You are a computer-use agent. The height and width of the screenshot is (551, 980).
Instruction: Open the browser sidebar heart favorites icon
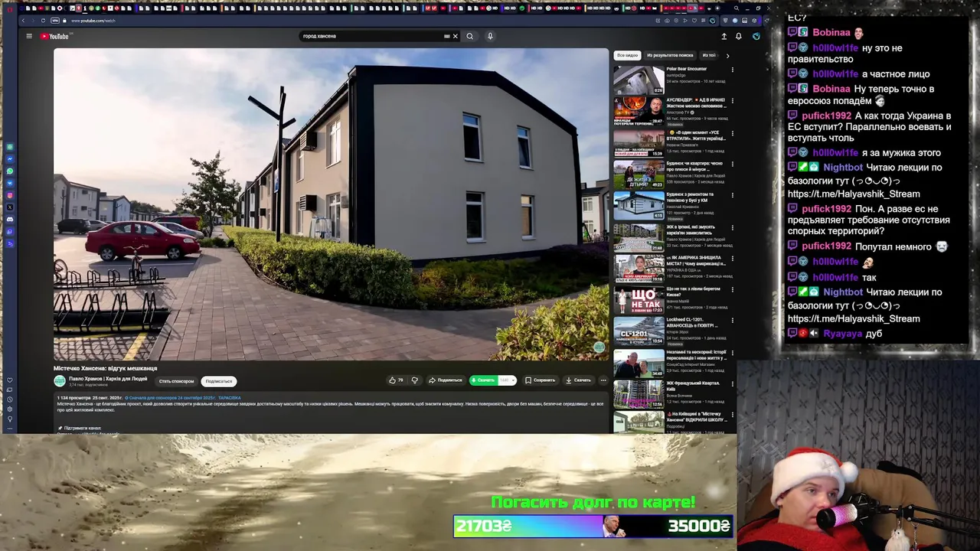click(10, 380)
